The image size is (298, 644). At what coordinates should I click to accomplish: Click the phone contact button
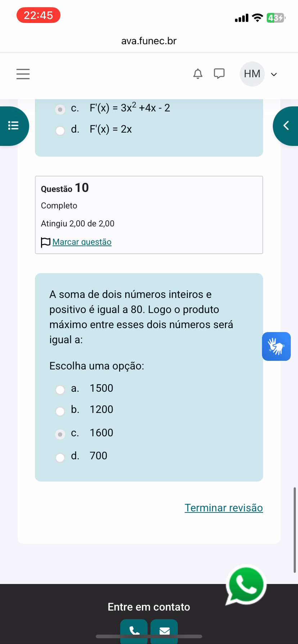pos(134,630)
